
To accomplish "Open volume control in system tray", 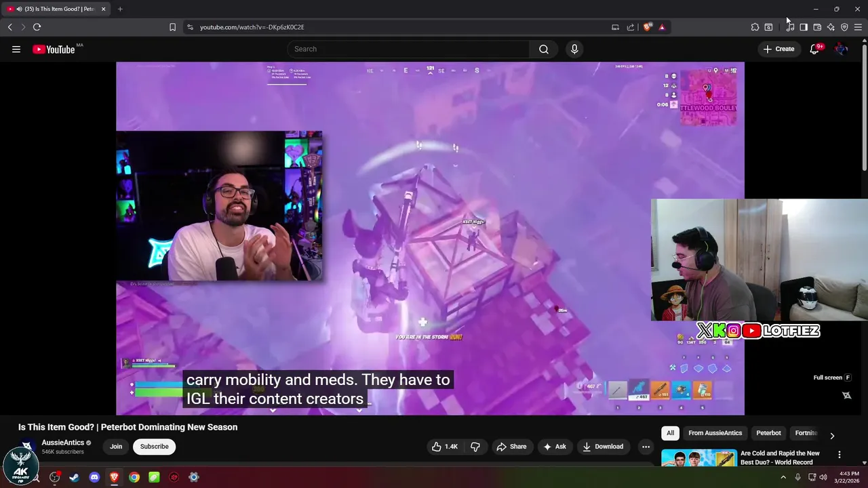I will coord(823,477).
